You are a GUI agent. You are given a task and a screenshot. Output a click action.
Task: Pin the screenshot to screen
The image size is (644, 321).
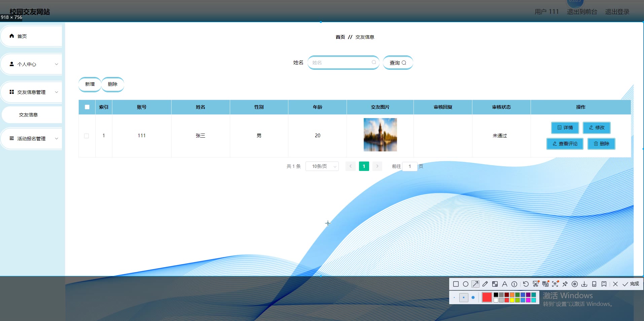(565, 284)
